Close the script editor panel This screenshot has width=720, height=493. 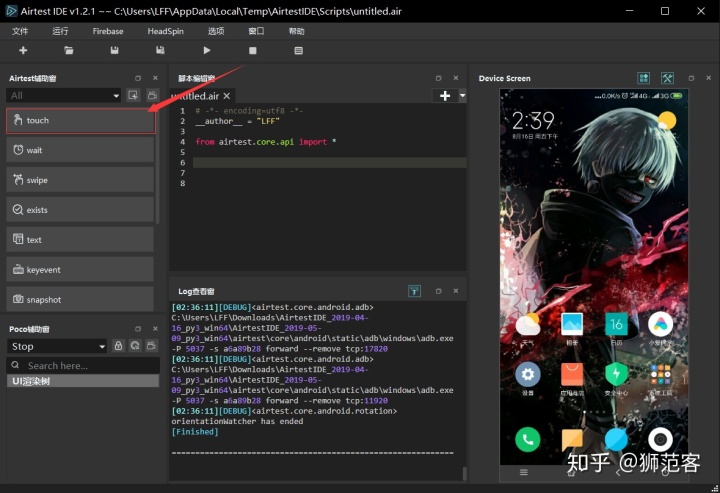456,78
